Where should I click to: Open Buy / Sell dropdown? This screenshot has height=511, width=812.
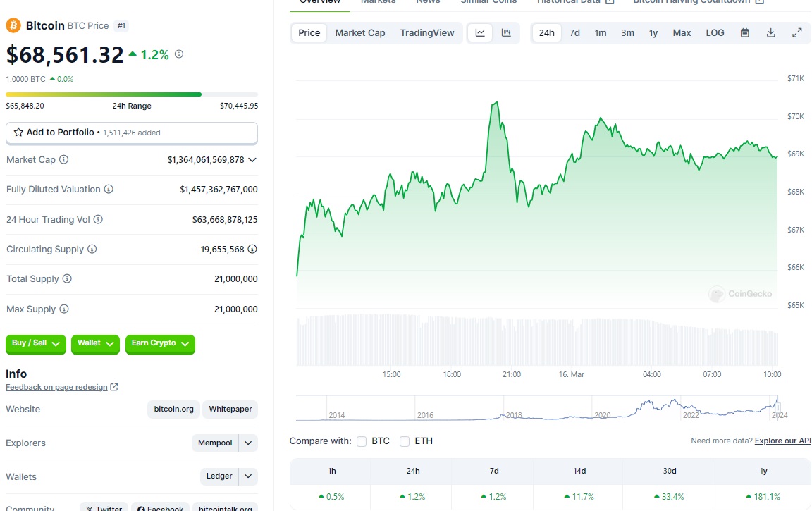tap(36, 344)
